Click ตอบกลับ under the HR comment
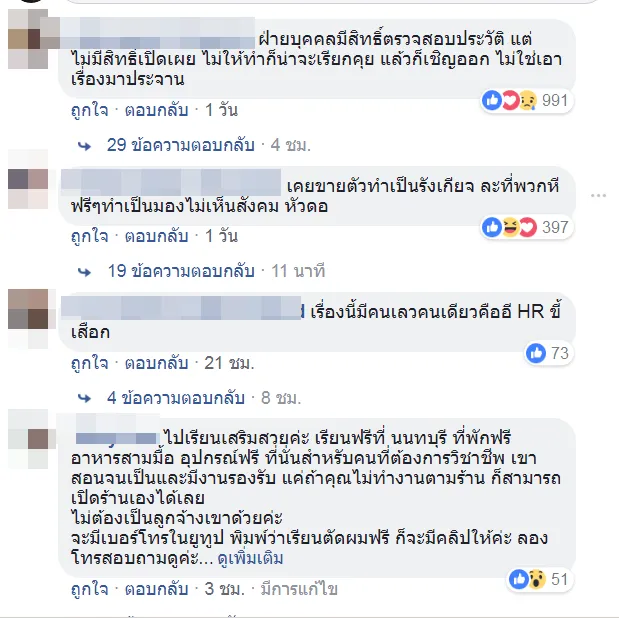The width and height of the screenshot is (619, 618). tap(156, 363)
